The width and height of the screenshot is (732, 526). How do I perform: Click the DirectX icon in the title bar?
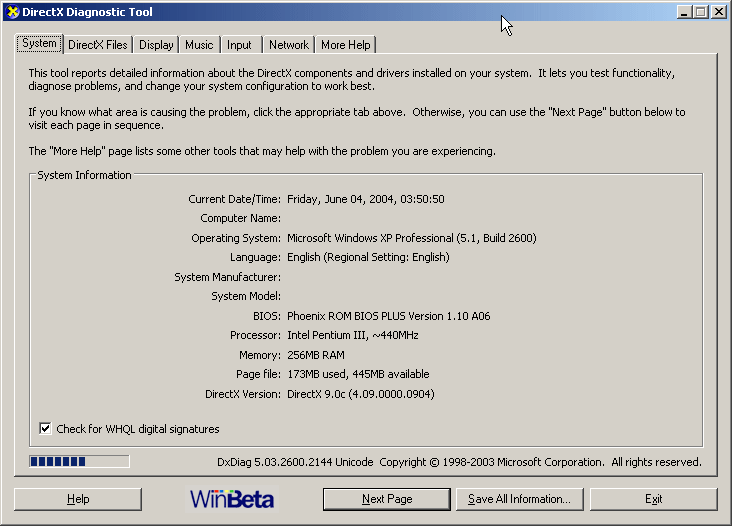pos(13,12)
